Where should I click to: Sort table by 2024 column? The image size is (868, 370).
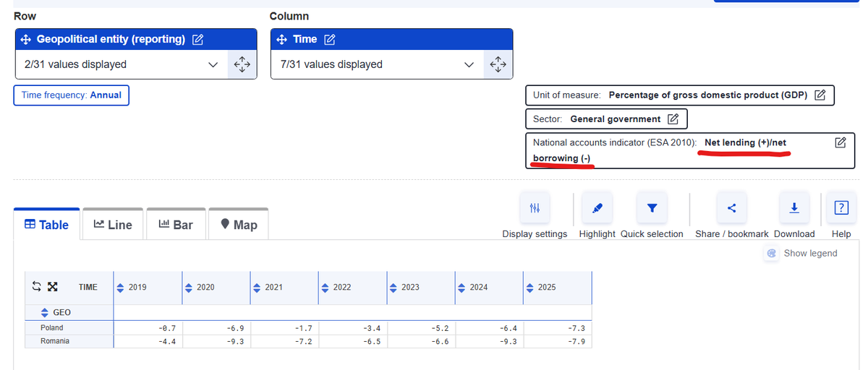coord(461,288)
